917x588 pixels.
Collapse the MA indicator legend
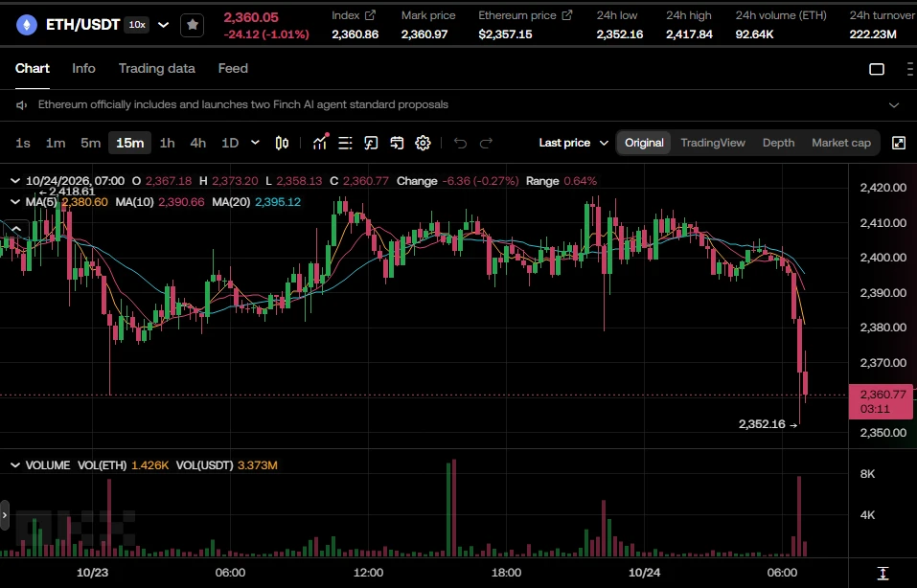[15, 202]
